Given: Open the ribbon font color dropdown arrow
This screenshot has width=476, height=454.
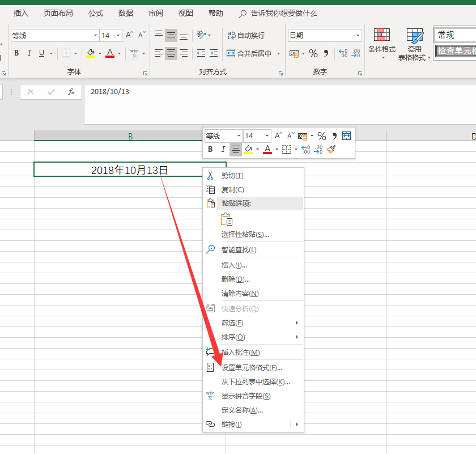Looking at the screenshot, I should [x=120, y=53].
